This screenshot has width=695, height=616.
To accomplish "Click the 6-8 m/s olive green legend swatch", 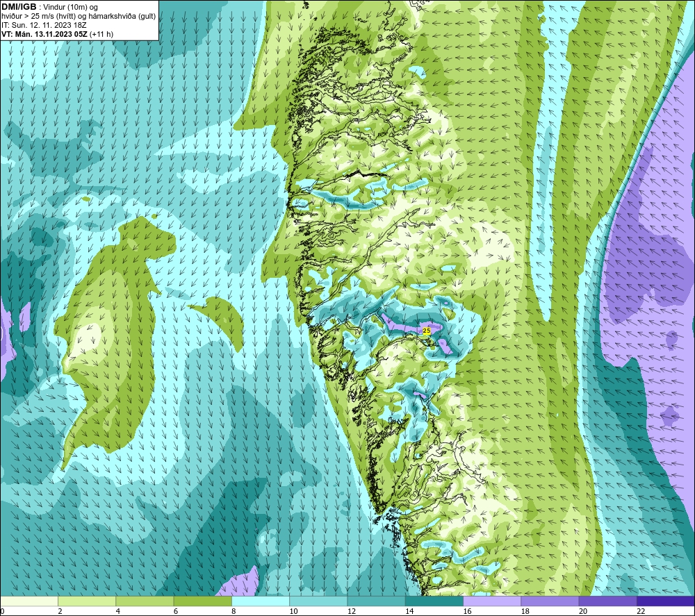I will click(x=202, y=601).
